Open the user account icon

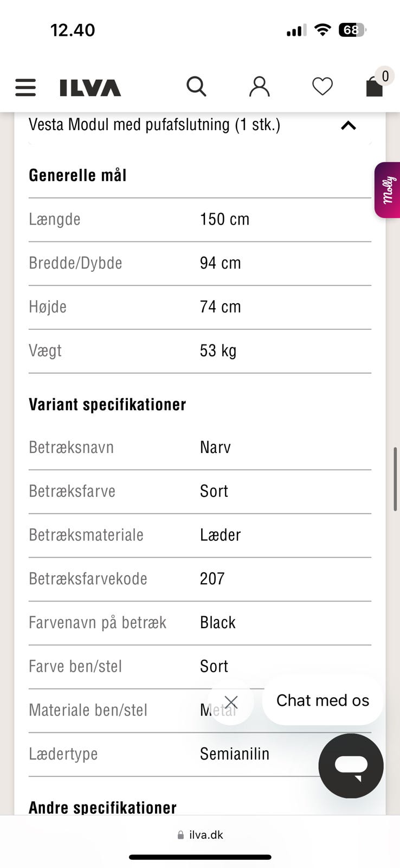pyautogui.click(x=259, y=86)
